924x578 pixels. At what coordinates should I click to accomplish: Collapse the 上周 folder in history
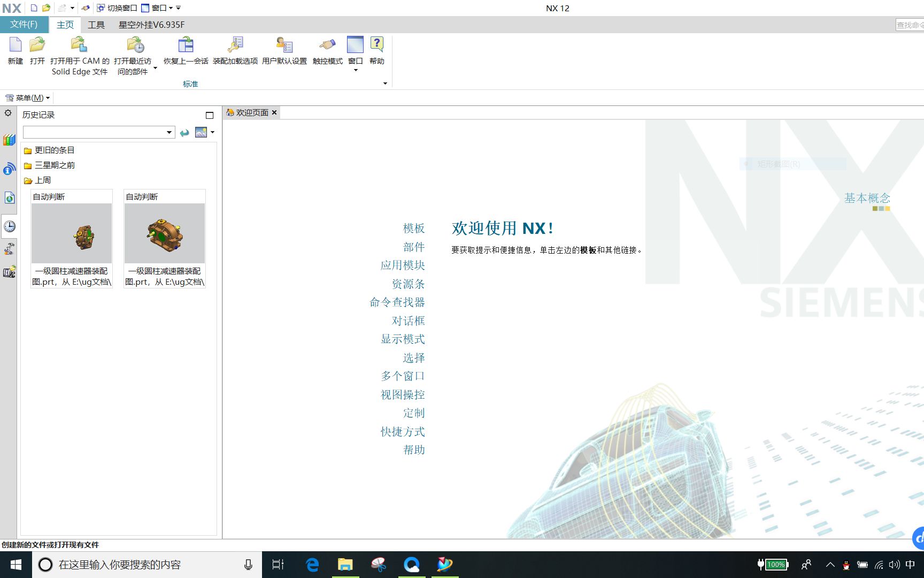point(28,181)
